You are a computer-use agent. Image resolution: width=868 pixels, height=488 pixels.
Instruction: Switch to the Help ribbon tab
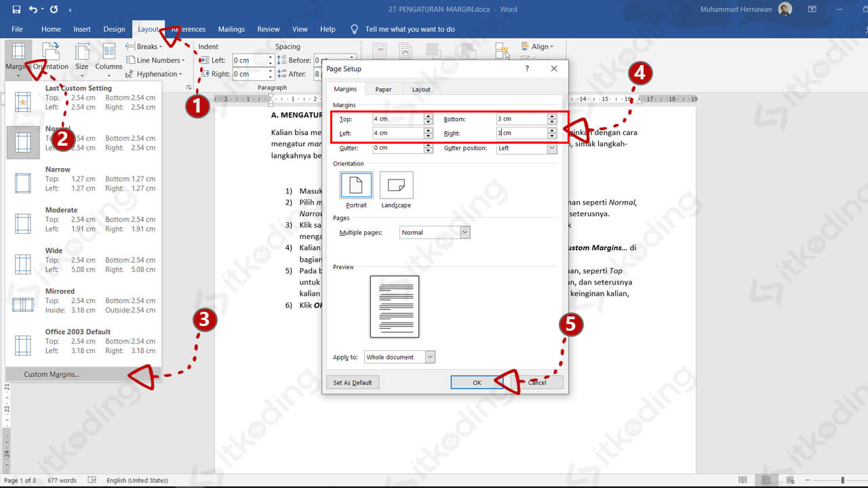(x=328, y=29)
